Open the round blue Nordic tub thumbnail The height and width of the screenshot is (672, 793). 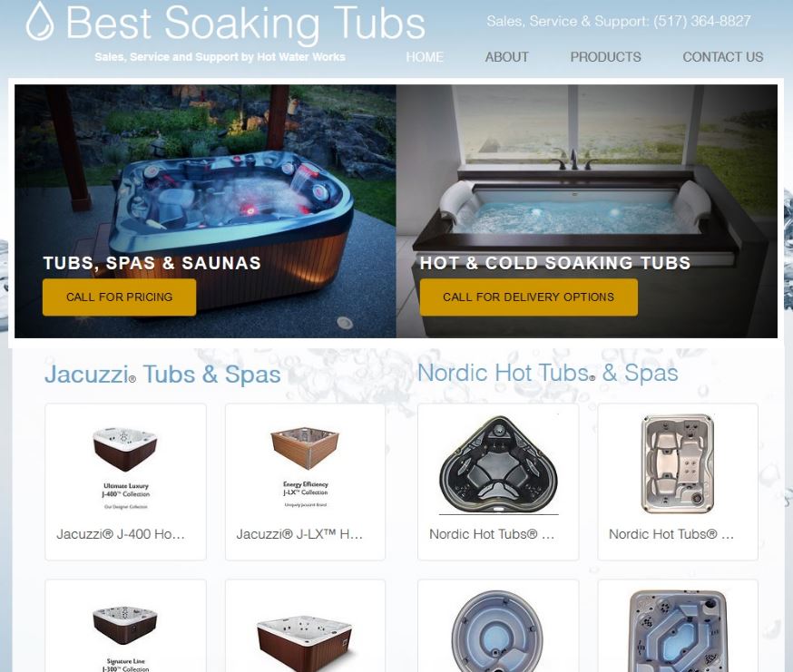497,632
